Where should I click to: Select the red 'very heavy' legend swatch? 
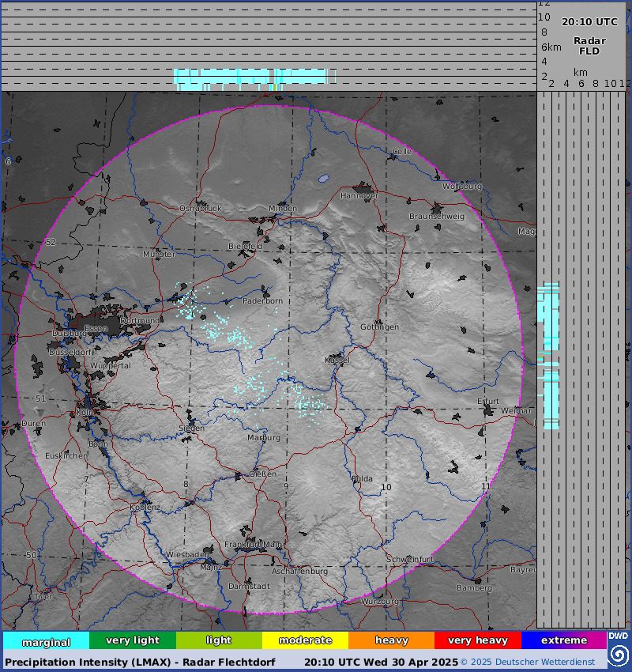(x=477, y=640)
